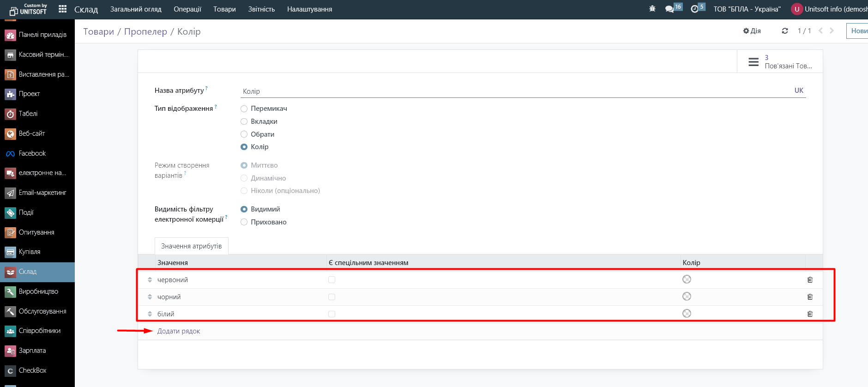Open the chat messages icon
Viewport: 868px width, 387px height.
669,9
